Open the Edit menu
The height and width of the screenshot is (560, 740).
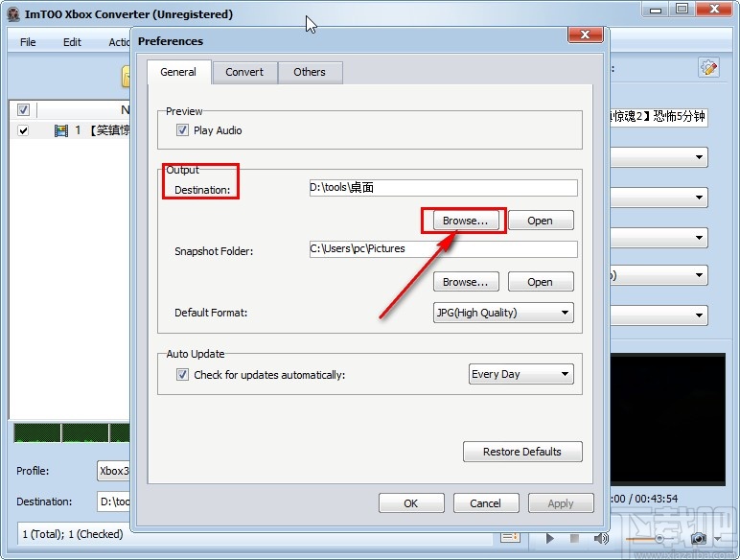click(x=72, y=42)
